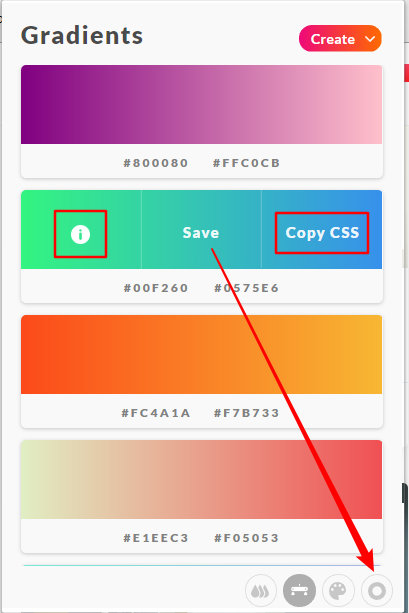Open the paint palette tab icon
The width and height of the screenshot is (409, 613).
tap(338, 591)
